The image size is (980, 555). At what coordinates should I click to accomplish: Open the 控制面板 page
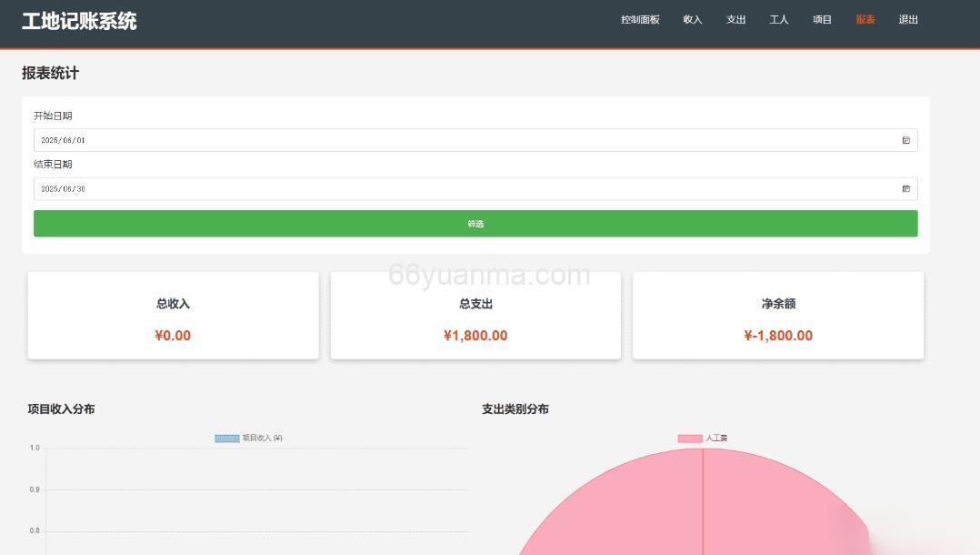[x=639, y=18]
